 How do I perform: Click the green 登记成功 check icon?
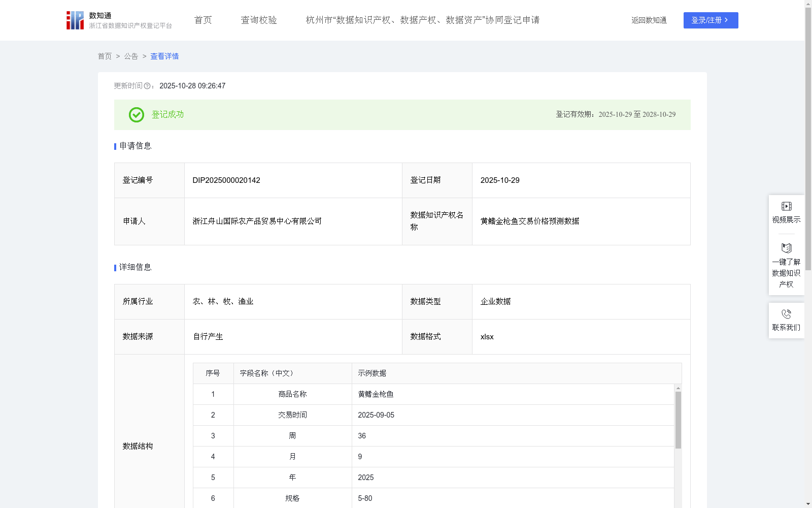coord(136,115)
